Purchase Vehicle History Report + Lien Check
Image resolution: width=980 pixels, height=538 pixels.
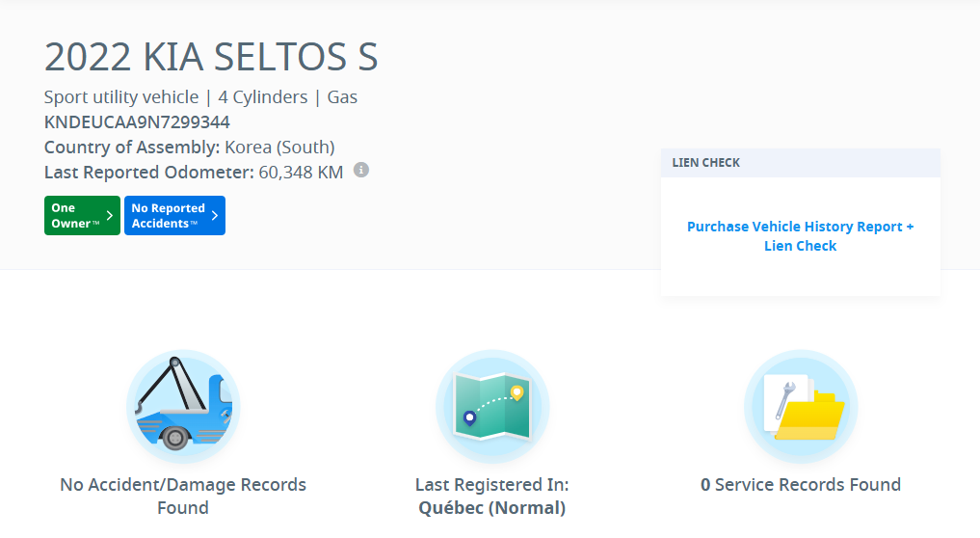[801, 236]
